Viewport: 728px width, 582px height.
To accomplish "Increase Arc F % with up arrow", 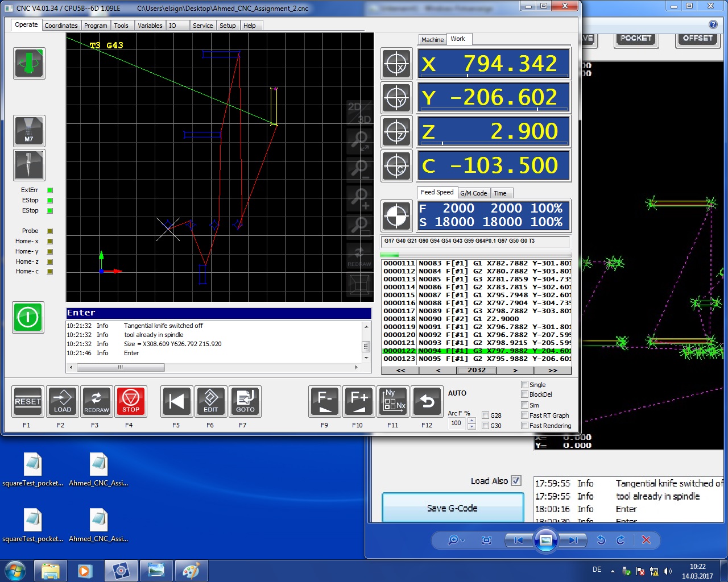I will point(471,421).
